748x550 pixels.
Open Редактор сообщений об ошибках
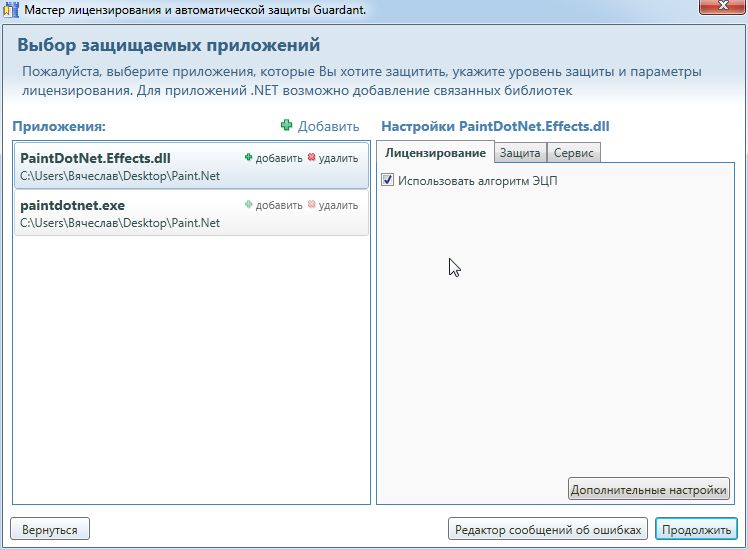[549, 529]
